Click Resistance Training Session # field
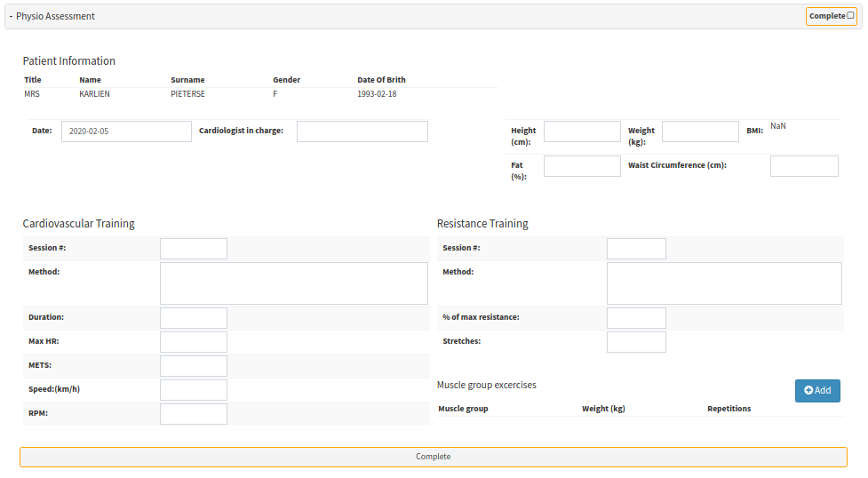This screenshot has height=478, width=868. pyautogui.click(x=636, y=249)
